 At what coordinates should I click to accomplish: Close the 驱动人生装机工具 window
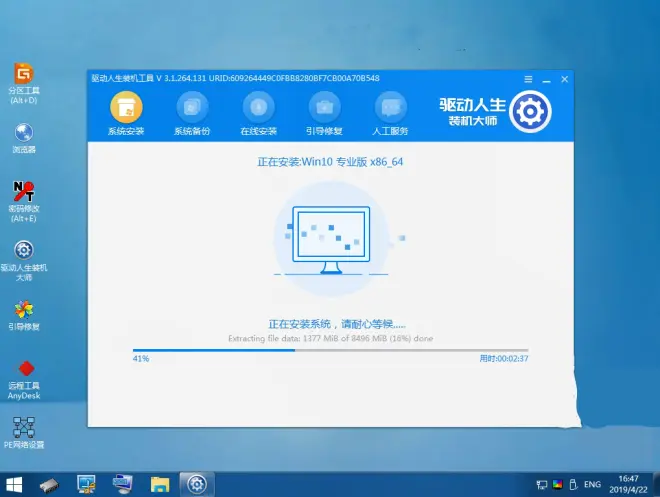[x=565, y=79]
